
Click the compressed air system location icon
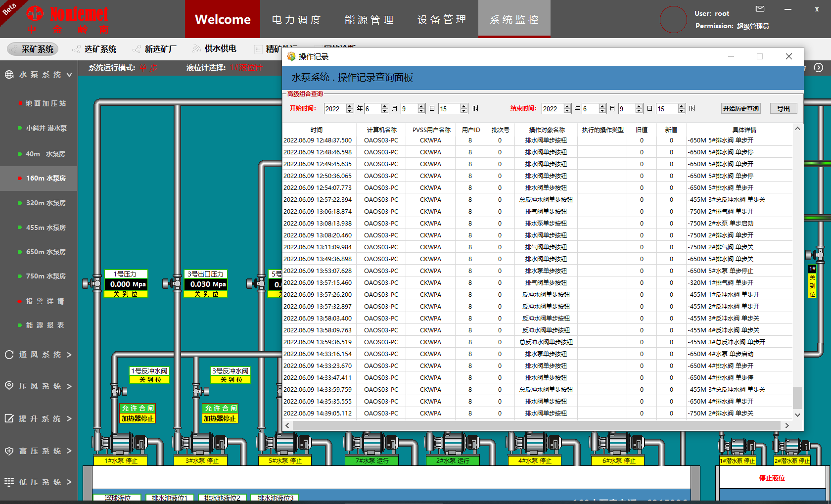click(9, 386)
